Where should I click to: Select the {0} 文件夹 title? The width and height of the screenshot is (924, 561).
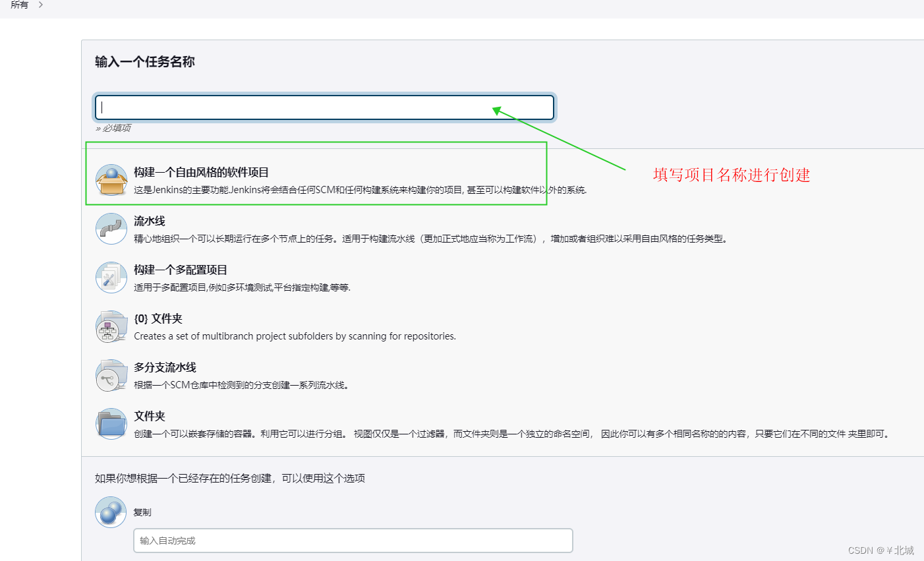[158, 318]
